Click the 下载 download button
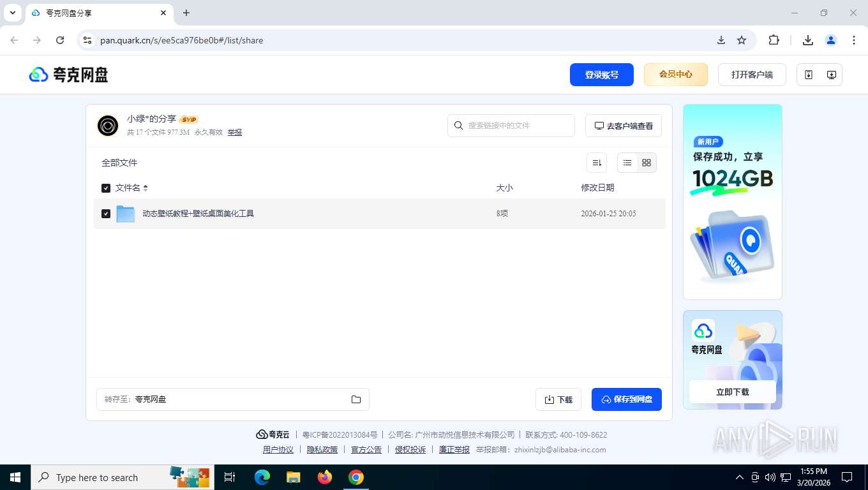This screenshot has height=490, width=868. coord(558,399)
